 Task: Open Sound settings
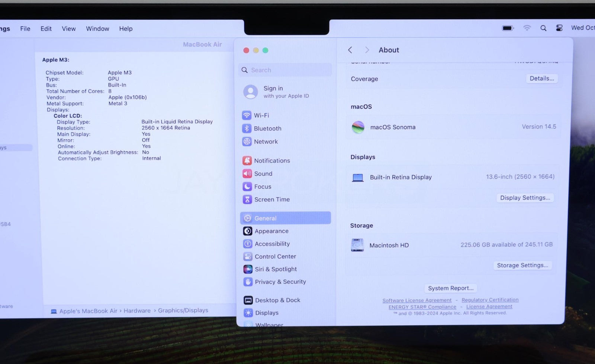(x=263, y=173)
